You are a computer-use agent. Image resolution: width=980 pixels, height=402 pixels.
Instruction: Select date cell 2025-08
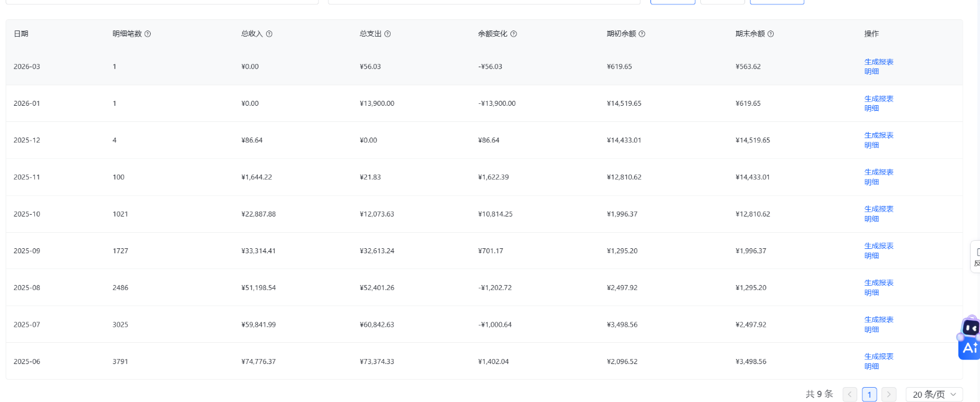27,287
